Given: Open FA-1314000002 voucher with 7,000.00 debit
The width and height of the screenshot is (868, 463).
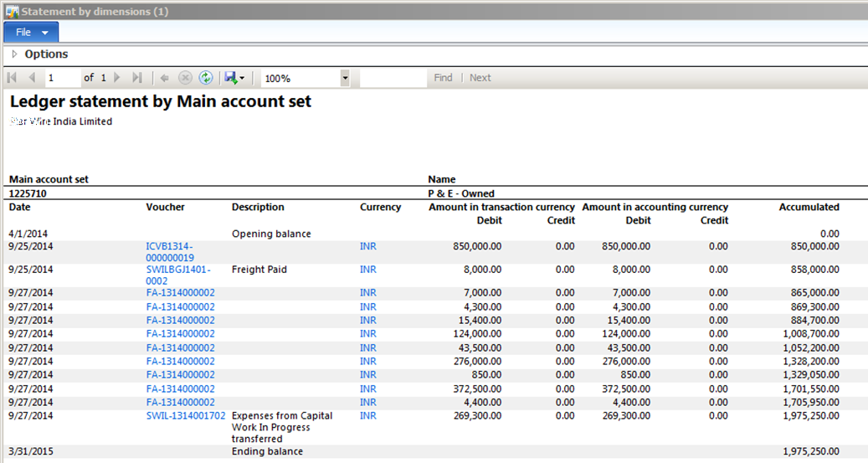Looking at the screenshot, I should click(181, 293).
